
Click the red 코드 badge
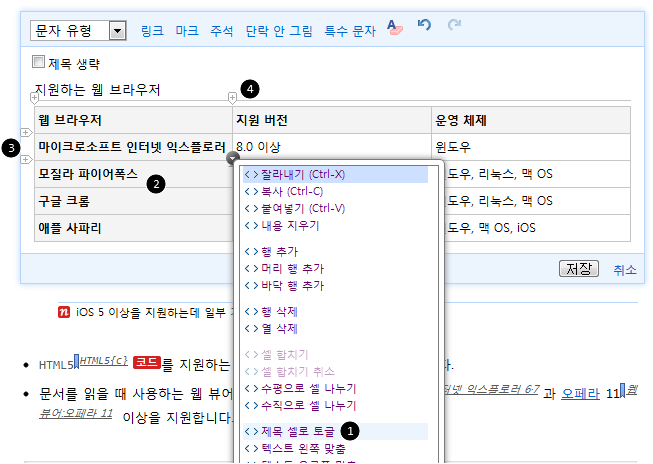(x=147, y=362)
